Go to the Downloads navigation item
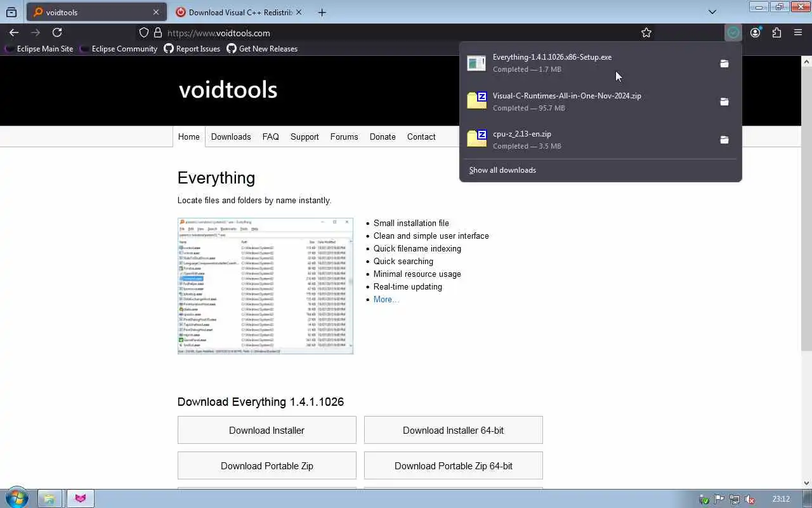This screenshot has width=812, height=508. click(x=231, y=137)
